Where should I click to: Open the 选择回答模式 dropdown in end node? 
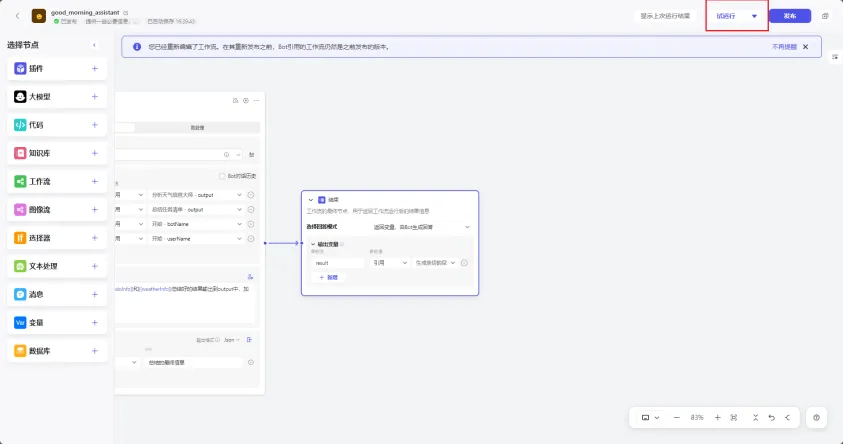coord(422,227)
